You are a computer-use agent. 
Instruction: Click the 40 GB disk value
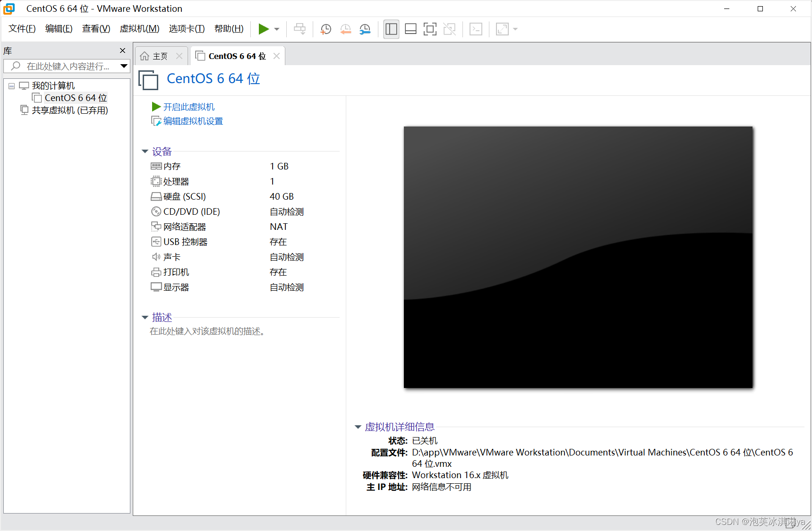pos(282,196)
